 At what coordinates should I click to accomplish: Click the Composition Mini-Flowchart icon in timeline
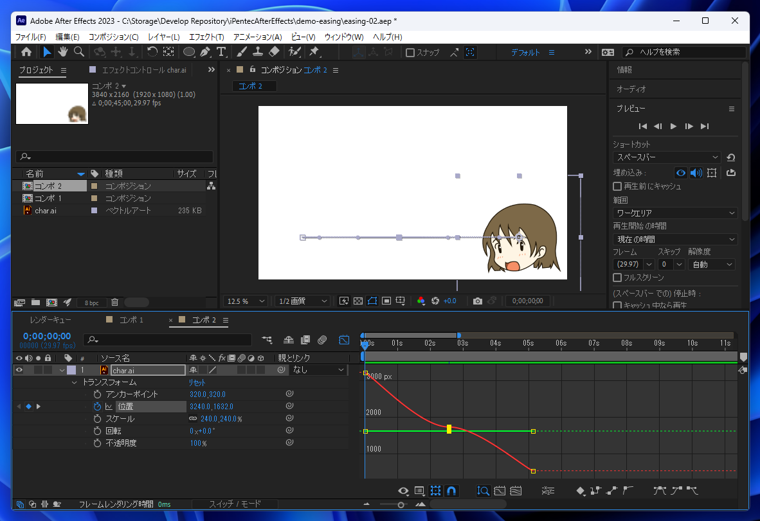(x=267, y=340)
